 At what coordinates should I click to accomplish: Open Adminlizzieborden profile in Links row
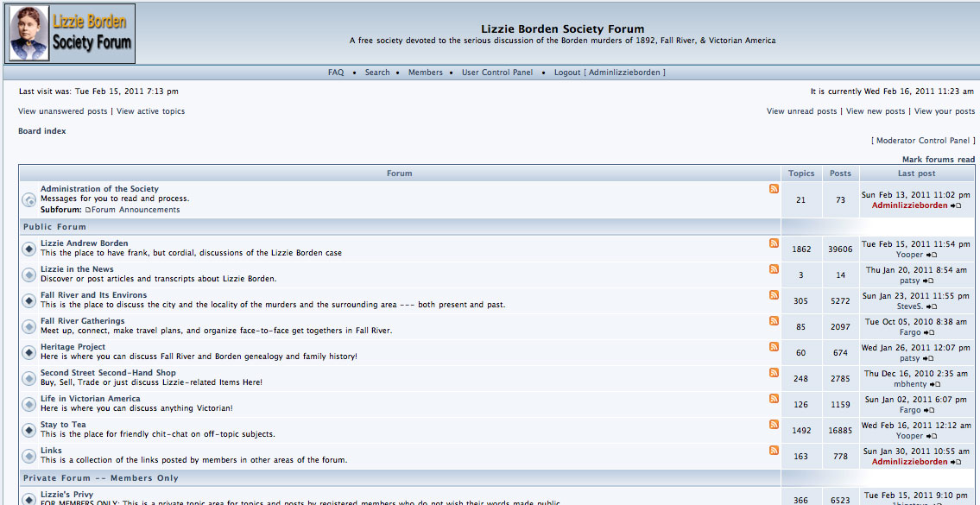(909, 462)
